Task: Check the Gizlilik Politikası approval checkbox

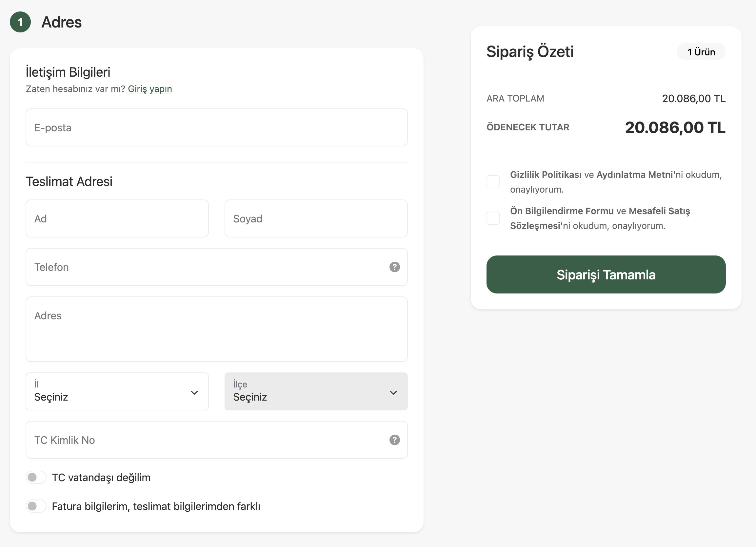Action: pos(493,182)
